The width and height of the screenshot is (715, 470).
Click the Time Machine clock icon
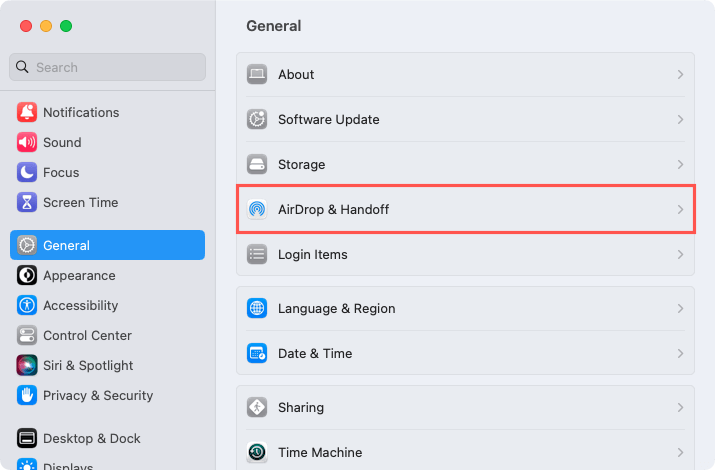[257, 452]
